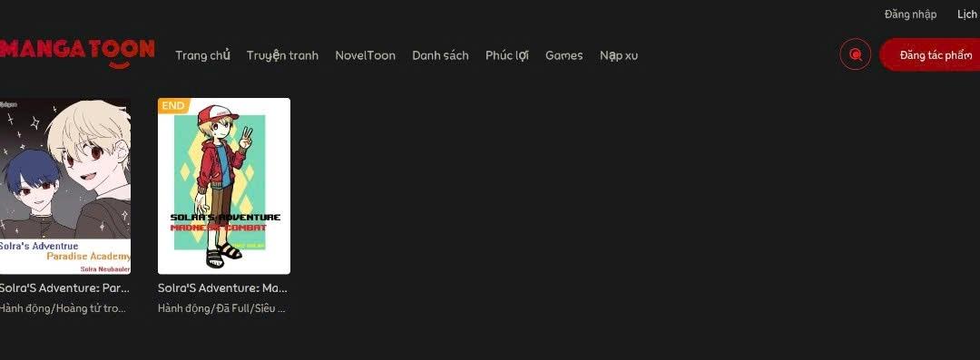The image size is (980, 360).
Task: Click the MangaToon logo
Action: coord(77,54)
